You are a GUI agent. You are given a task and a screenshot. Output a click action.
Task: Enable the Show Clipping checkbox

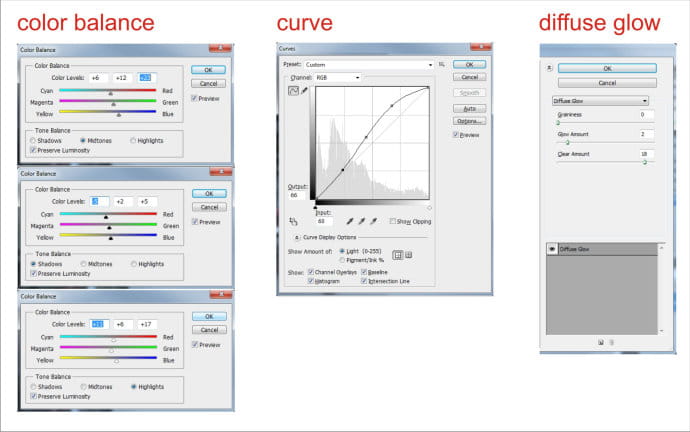393,221
